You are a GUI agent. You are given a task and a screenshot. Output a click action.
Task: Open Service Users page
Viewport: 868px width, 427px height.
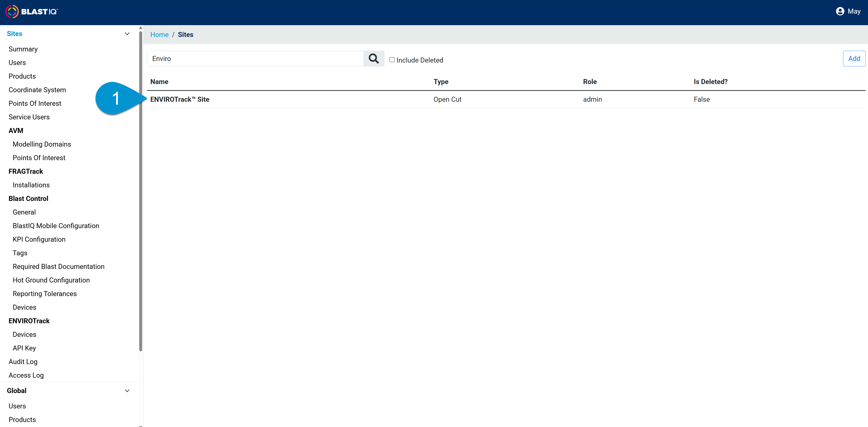click(x=29, y=117)
